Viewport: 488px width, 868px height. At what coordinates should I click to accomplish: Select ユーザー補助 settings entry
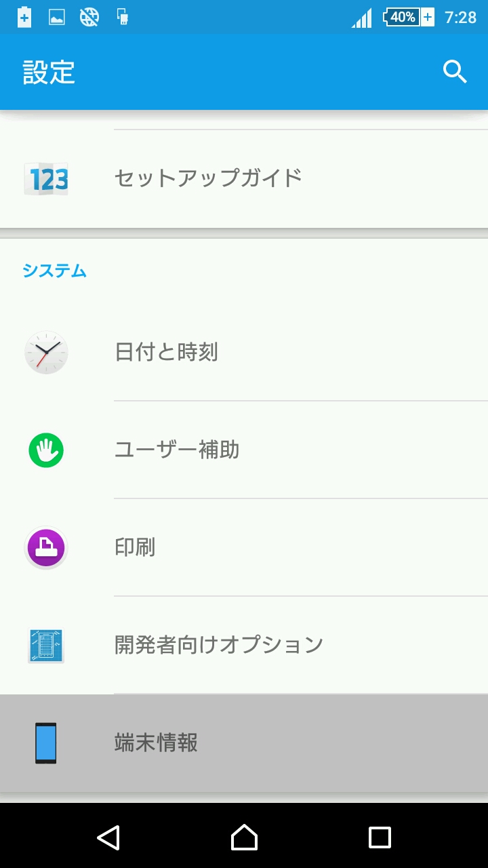coord(177,450)
